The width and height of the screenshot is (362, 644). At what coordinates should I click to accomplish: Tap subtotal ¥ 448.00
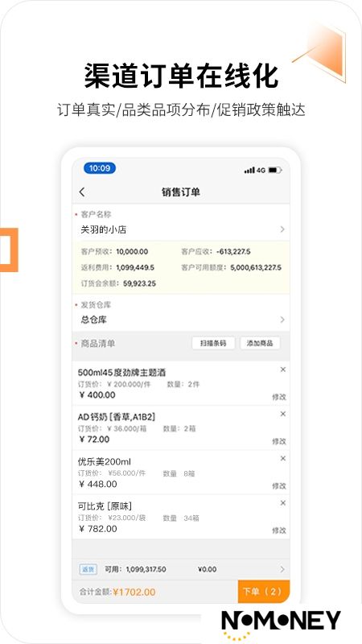point(98,485)
